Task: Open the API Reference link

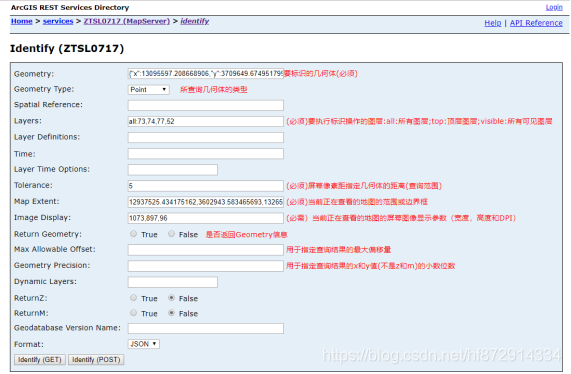Action: pos(536,23)
